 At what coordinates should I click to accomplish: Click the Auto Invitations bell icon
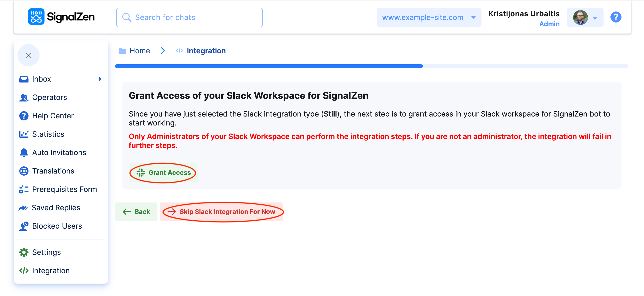pyautogui.click(x=24, y=153)
